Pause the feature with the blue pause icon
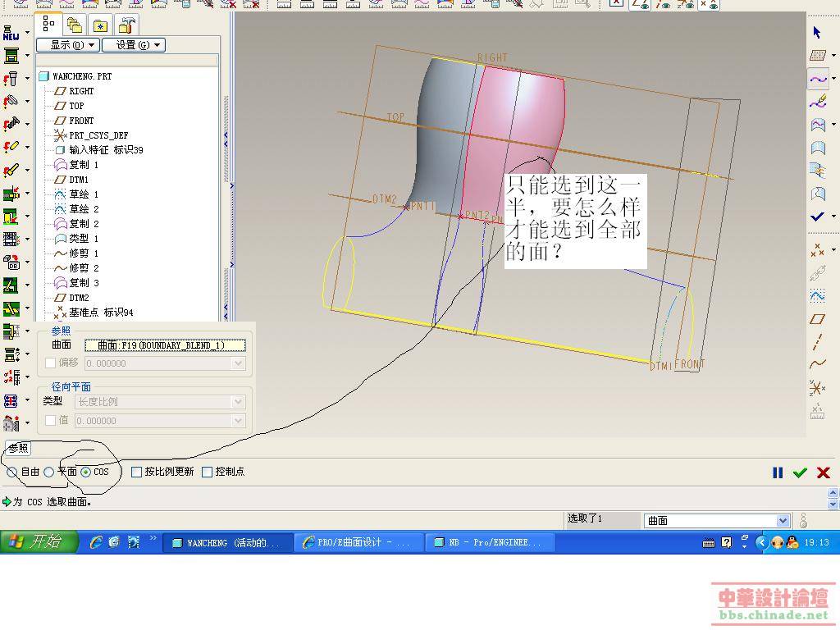The width and height of the screenshot is (840, 630). (778, 472)
